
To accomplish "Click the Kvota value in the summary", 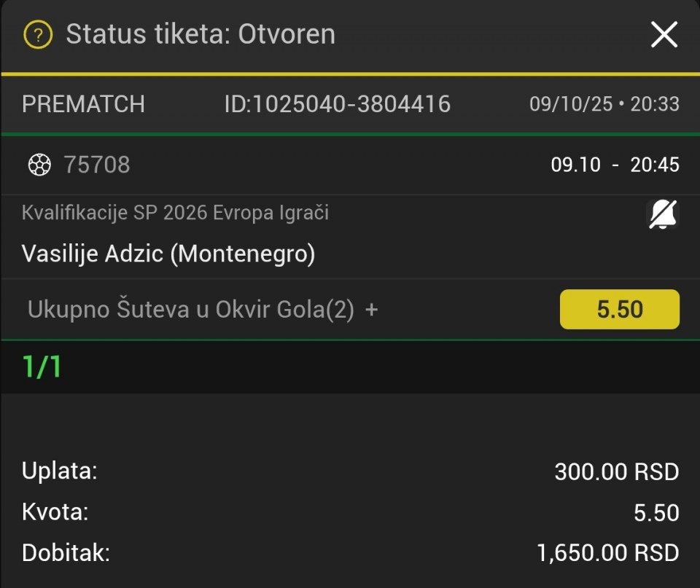I will click(x=656, y=513).
